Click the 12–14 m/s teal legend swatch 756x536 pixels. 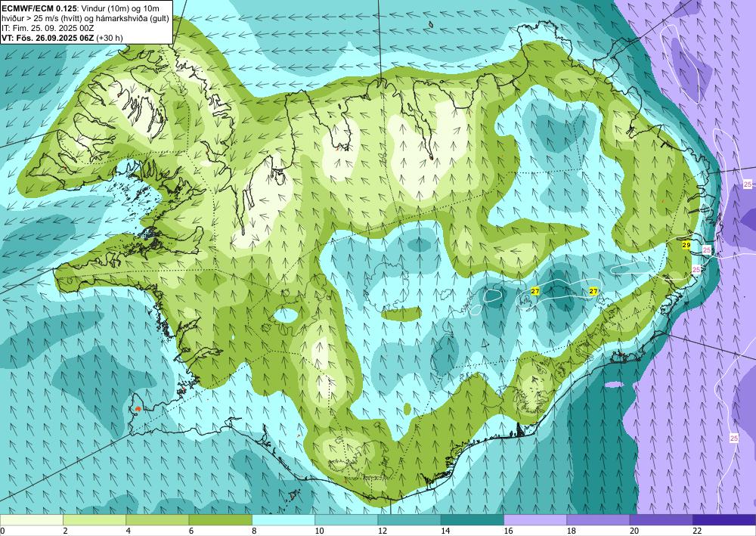point(409,520)
